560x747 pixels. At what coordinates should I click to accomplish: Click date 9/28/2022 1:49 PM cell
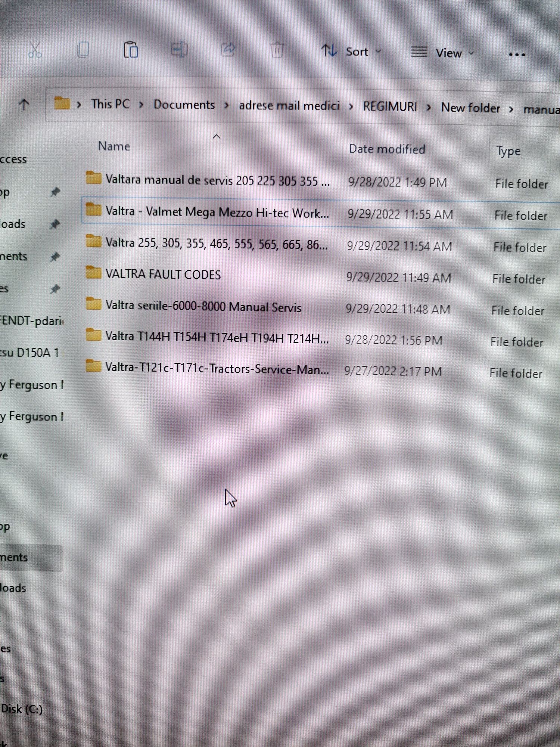click(398, 182)
